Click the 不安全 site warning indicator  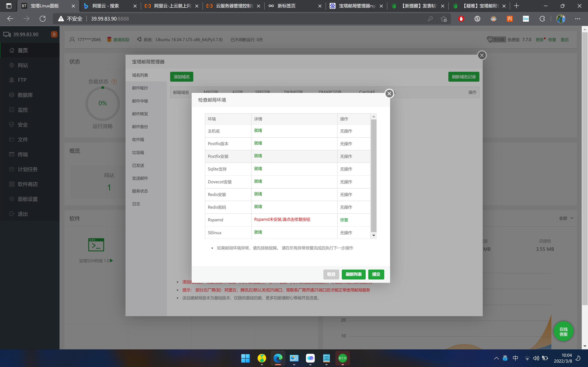click(x=70, y=19)
